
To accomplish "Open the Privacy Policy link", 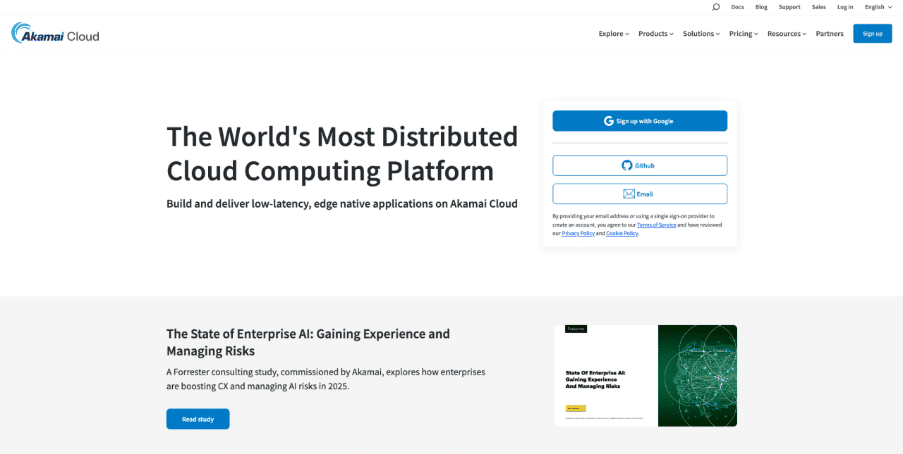I will pos(578,234).
